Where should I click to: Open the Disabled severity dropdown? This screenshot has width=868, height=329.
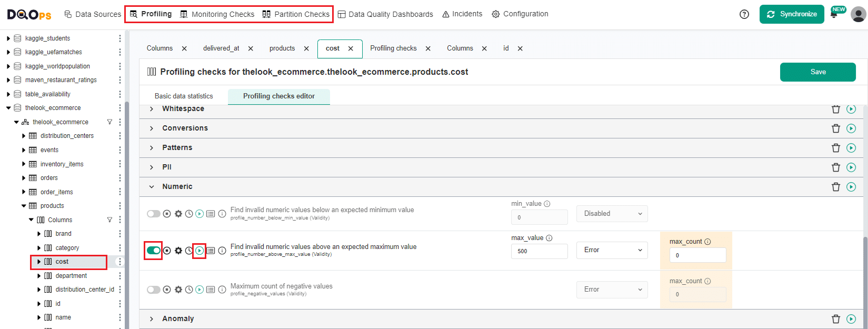point(612,214)
